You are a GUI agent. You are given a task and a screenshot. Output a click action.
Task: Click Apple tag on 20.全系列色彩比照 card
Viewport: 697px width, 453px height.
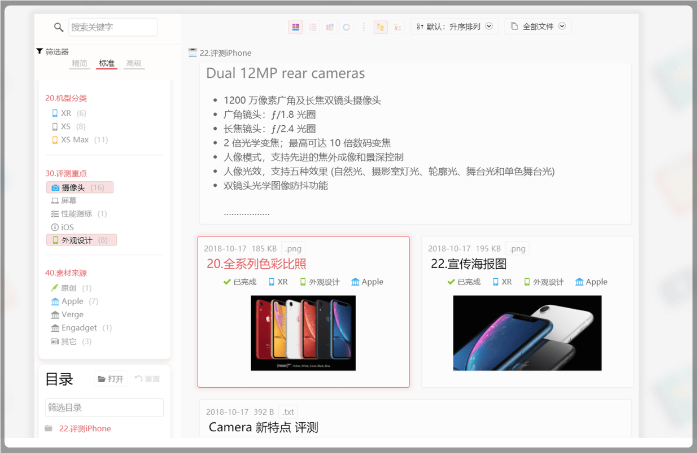tap(367, 282)
